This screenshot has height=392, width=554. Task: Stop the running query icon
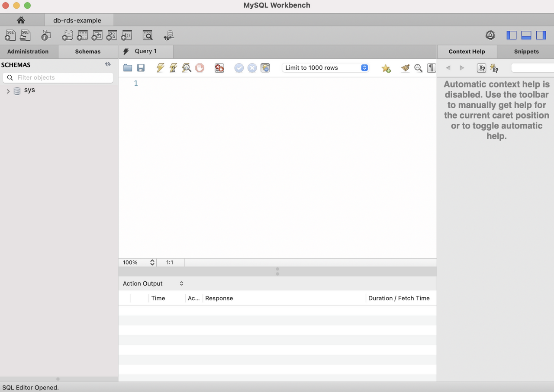(200, 68)
